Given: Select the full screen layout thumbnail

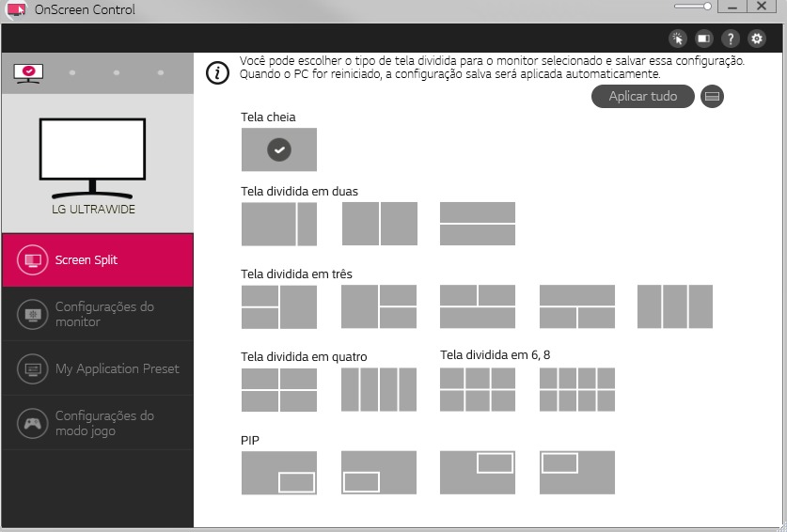Looking at the screenshot, I should (x=279, y=149).
